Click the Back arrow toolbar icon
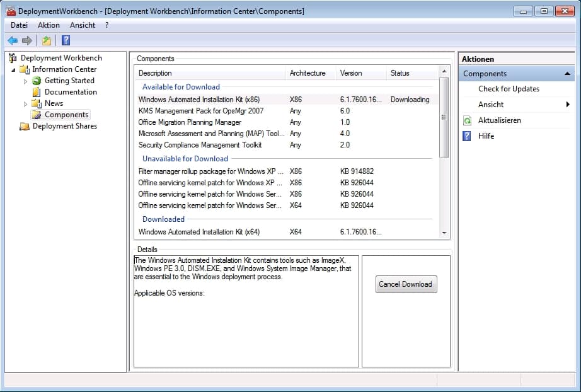Screen dimensions: 581x392 (13, 40)
